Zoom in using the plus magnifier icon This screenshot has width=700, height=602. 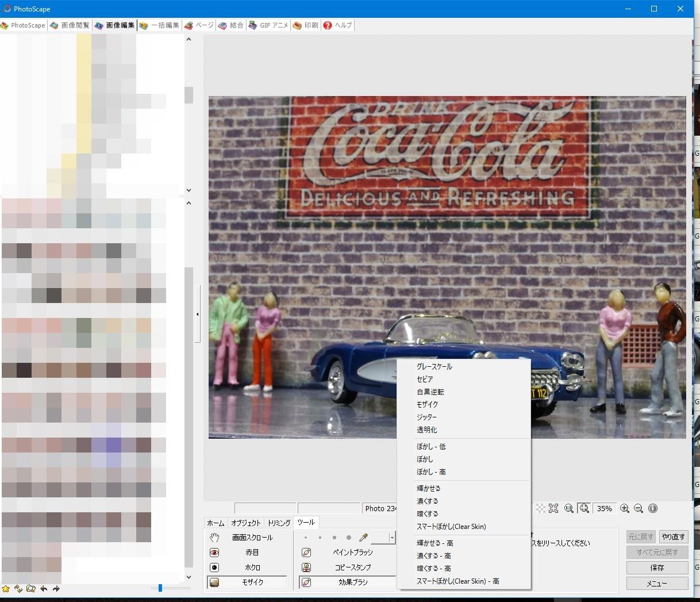coord(625,509)
